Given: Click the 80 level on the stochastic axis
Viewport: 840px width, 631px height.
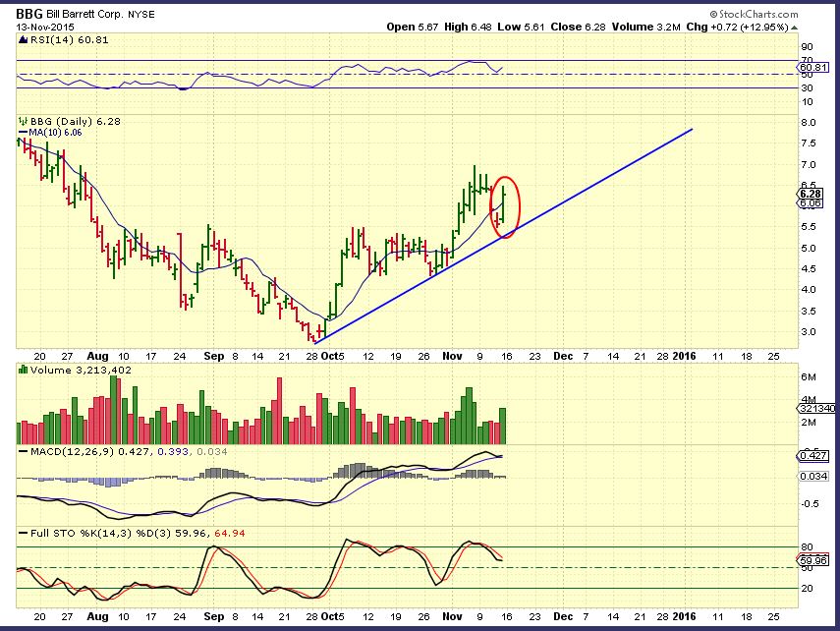Looking at the screenshot, I should [x=807, y=547].
